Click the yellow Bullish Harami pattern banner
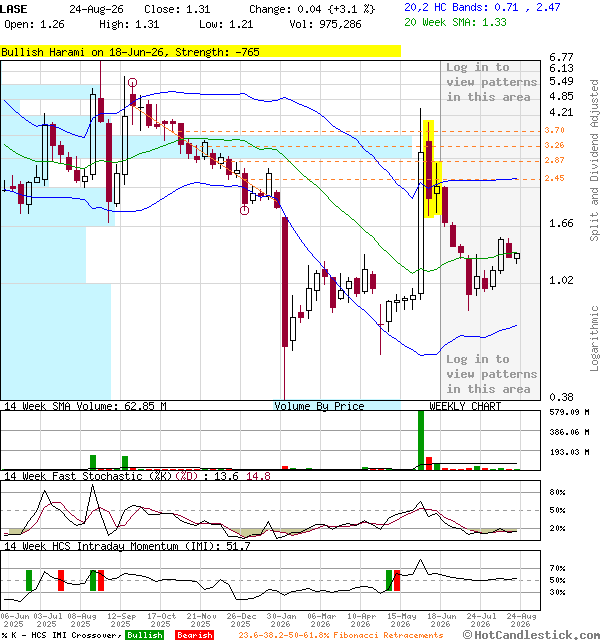This screenshot has height=640, width=600. point(200,52)
